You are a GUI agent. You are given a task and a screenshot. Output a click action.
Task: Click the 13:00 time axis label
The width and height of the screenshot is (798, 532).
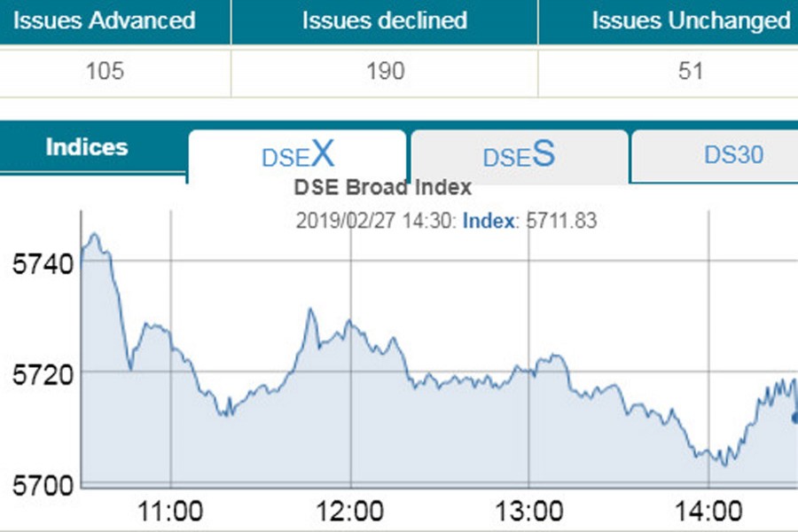pos(528,512)
